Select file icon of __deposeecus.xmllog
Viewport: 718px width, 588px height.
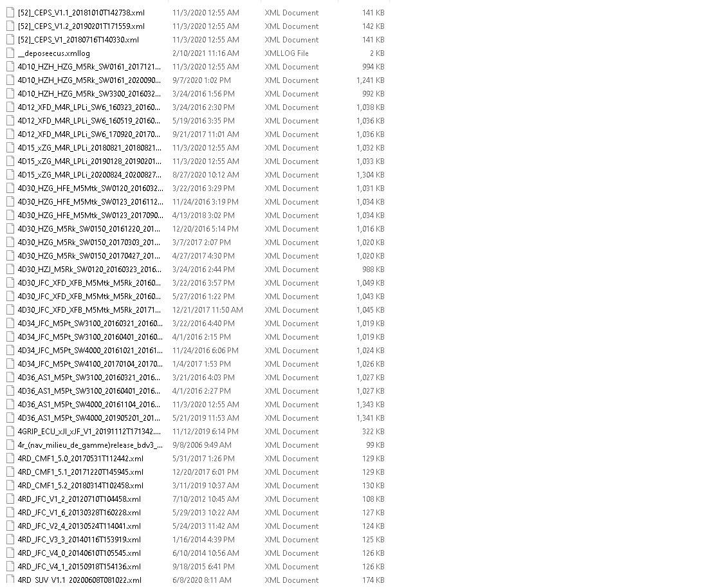pos(10,53)
